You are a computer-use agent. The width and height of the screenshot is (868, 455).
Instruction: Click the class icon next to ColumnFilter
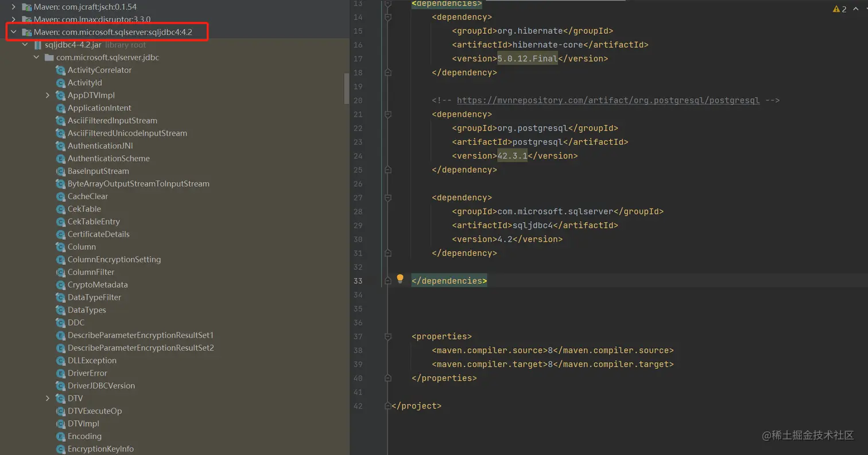click(60, 272)
